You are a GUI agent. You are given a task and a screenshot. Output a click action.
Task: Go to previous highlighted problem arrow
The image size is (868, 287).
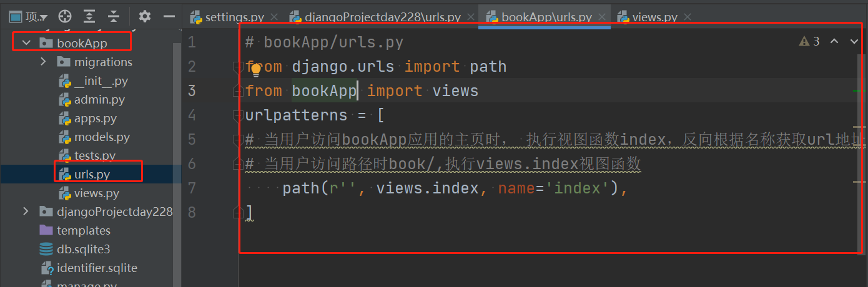(834, 42)
